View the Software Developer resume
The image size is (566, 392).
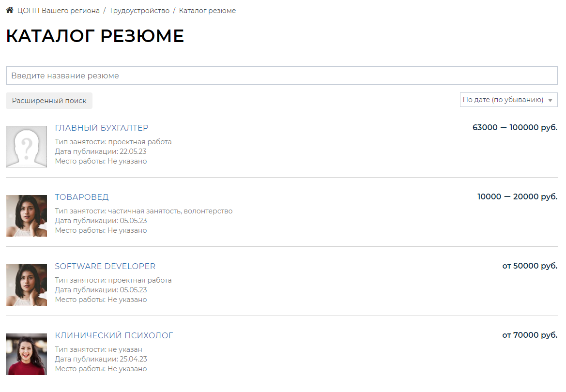coord(105,266)
